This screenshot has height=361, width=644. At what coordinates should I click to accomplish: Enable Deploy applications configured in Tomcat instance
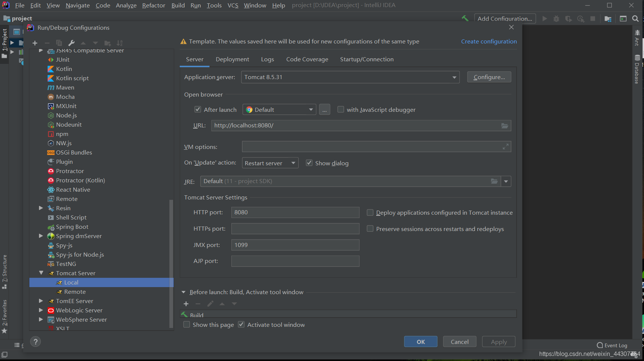coord(370,212)
